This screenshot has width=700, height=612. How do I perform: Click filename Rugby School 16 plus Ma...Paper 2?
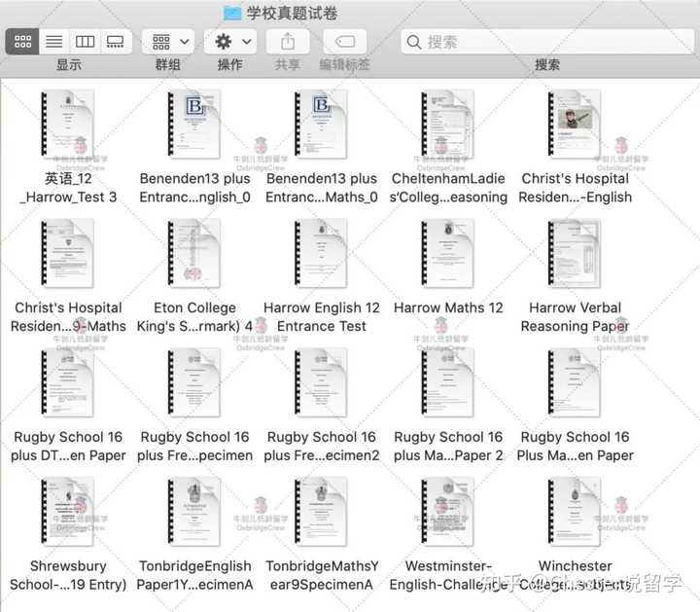point(448,446)
